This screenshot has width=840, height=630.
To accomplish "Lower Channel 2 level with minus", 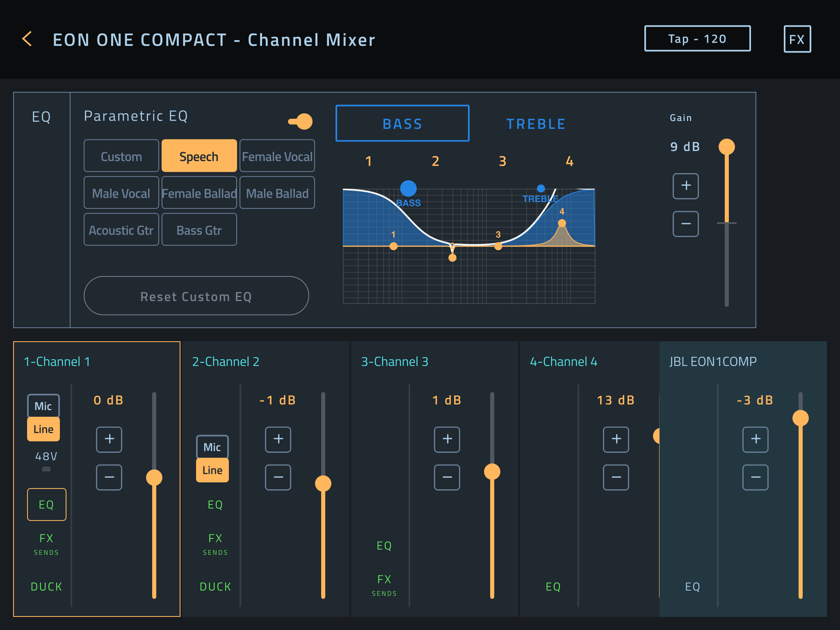I will [278, 477].
